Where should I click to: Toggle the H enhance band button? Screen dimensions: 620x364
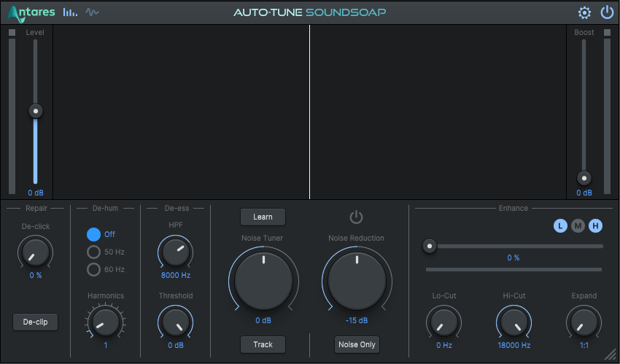tap(595, 226)
